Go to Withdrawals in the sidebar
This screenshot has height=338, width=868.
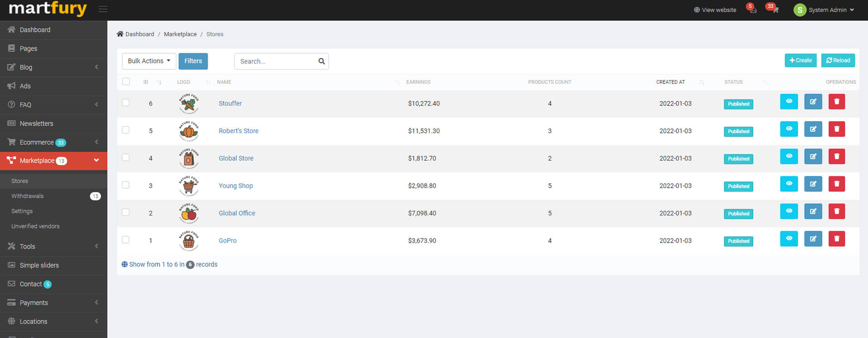28,196
